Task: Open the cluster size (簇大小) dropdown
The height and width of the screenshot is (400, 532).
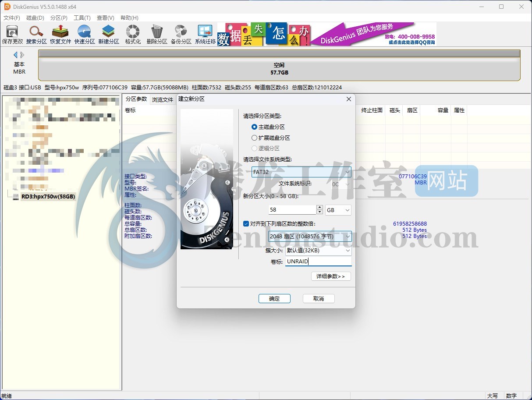Action: (318, 251)
